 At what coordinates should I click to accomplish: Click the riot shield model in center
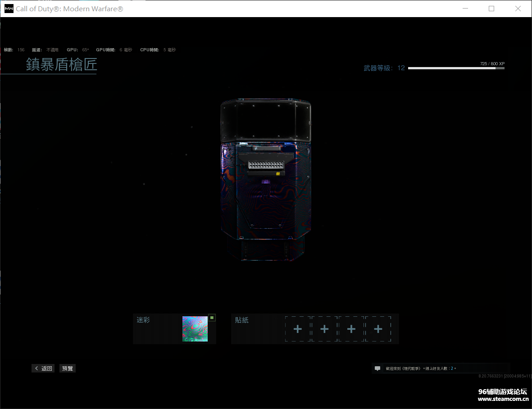[x=266, y=180]
